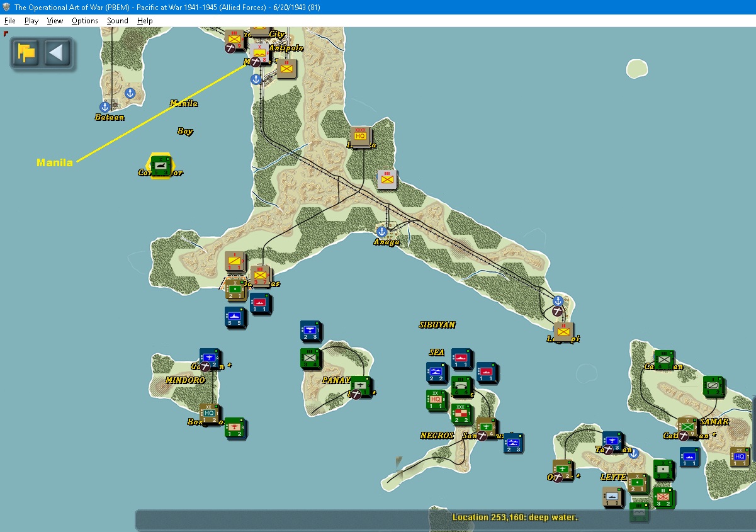Screen dimensions: 756x532
Task: Select the green X 3 2 unit on Leyte
Action: click(x=663, y=469)
